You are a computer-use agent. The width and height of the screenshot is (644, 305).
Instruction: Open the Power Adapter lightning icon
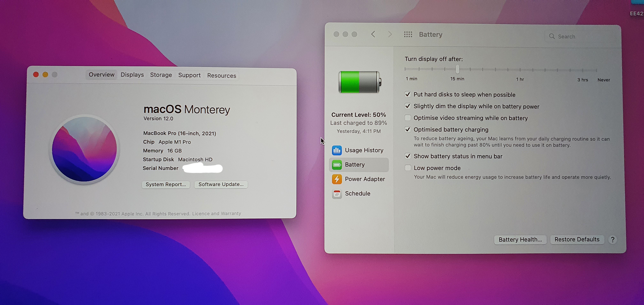[x=337, y=179]
